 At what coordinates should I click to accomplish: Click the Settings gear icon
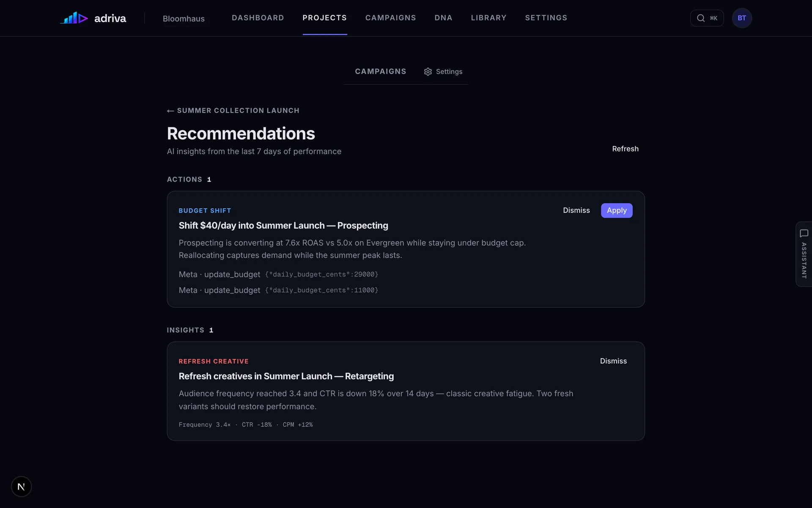(x=428, y=72)
